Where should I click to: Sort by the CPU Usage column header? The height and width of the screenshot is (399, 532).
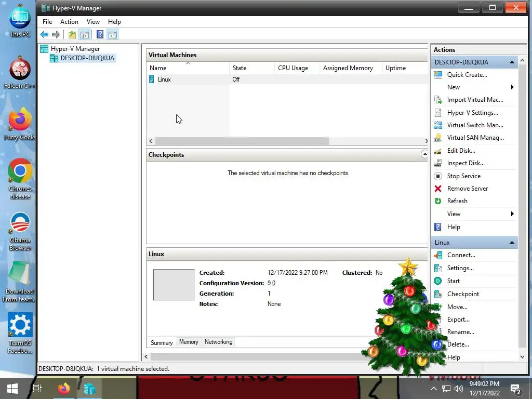[297, 68]
